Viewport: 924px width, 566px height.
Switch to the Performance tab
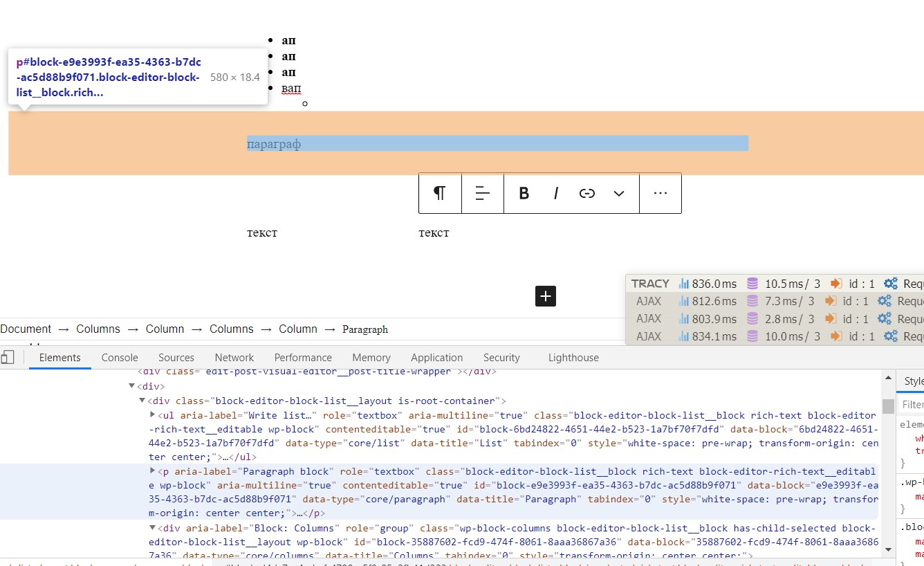[x=303, y=358]
